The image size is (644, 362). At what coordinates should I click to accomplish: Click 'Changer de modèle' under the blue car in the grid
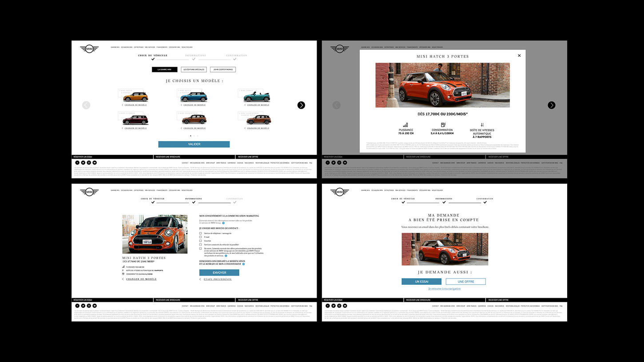click(x=195, y=105)
